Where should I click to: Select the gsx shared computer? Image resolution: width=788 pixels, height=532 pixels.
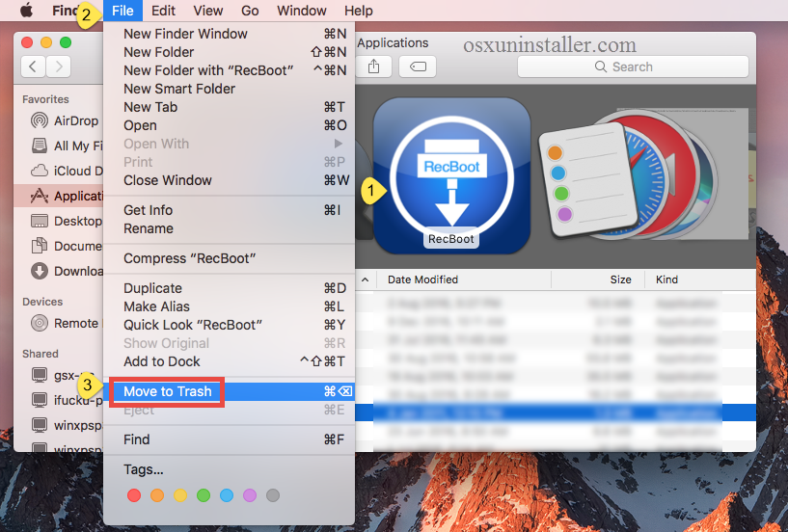(64, 375)
